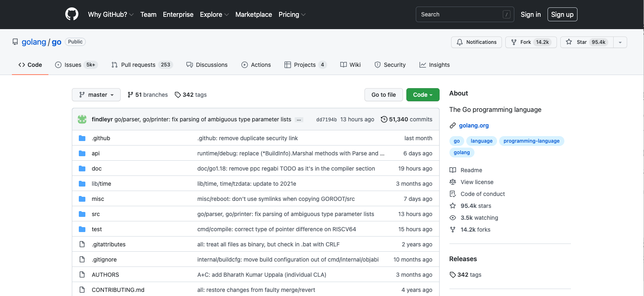
Task: Open the Why GitHub? dropdown menu
Action: click(111, 14)
